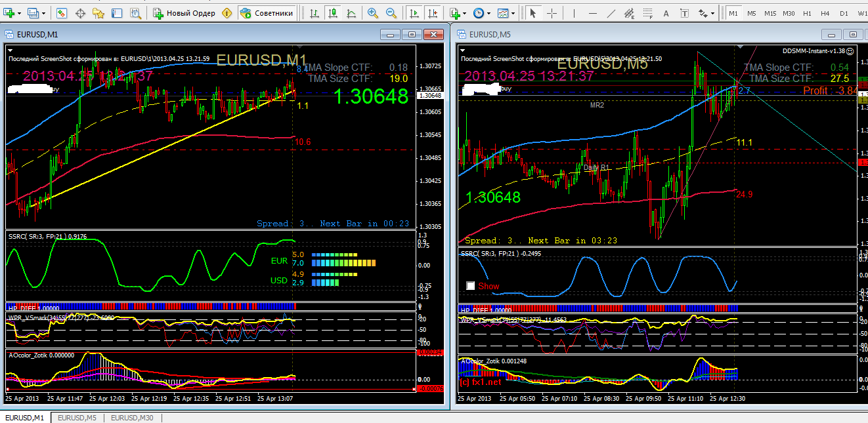
Task: Select the horizontal line drawing tool
Action: coord(592,12)
